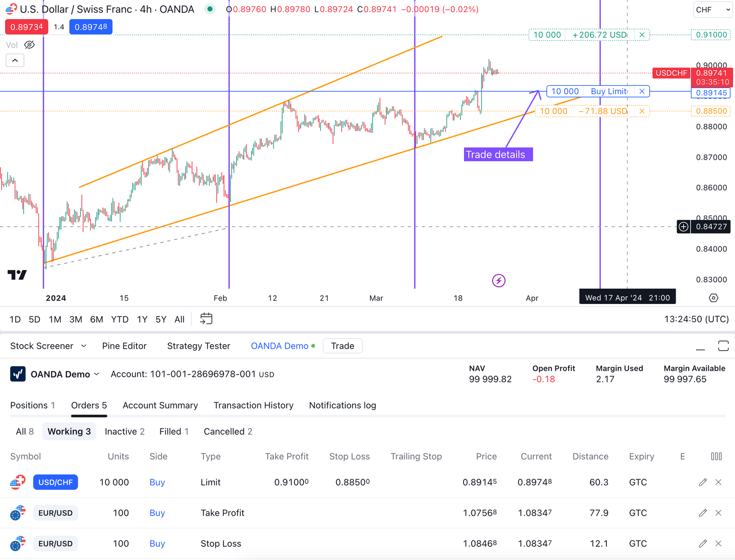Screen dimensions: 735x560
Task: Select the Filled orders filter tab
Action: click(x=174, y=431)
